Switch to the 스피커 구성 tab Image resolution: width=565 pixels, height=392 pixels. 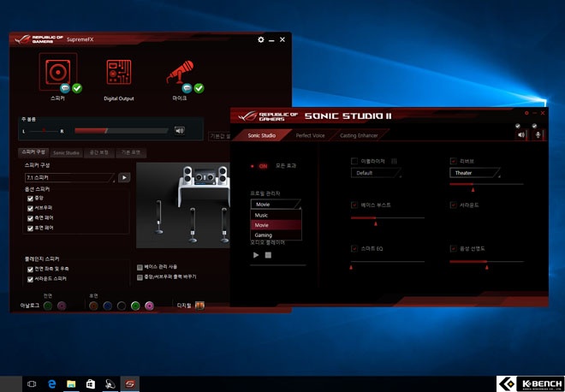coord(33,152)
